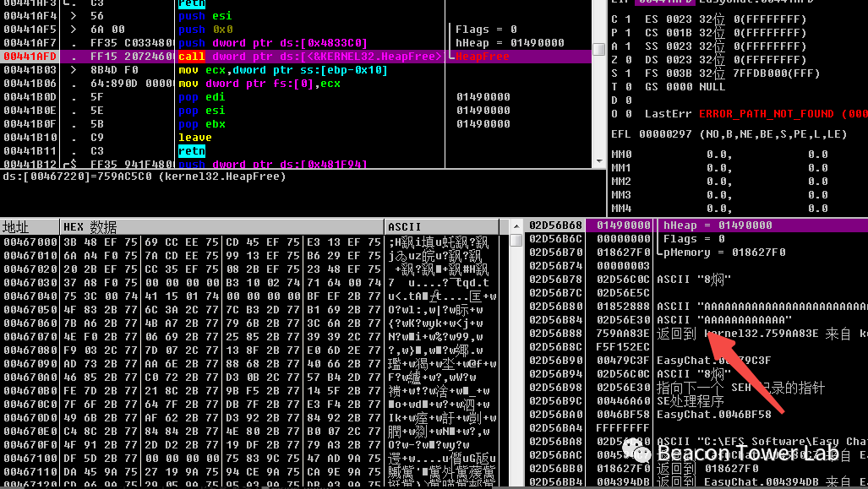868x489 pixels.
Task: Toggle the A flag value
Action: coord(628,46)
